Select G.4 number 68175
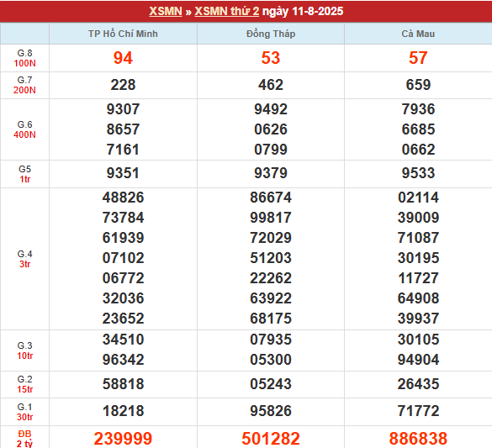The width and height of the screenshot is (492, 448). [271, 319]
